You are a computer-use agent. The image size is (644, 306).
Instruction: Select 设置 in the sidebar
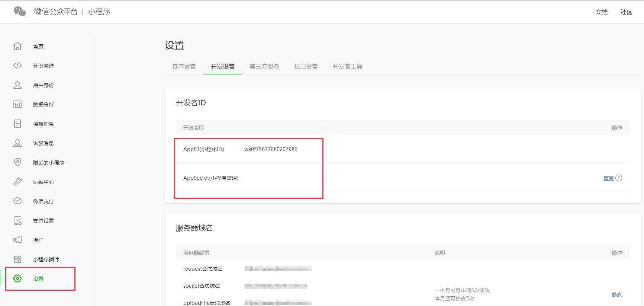click(38, 279)
